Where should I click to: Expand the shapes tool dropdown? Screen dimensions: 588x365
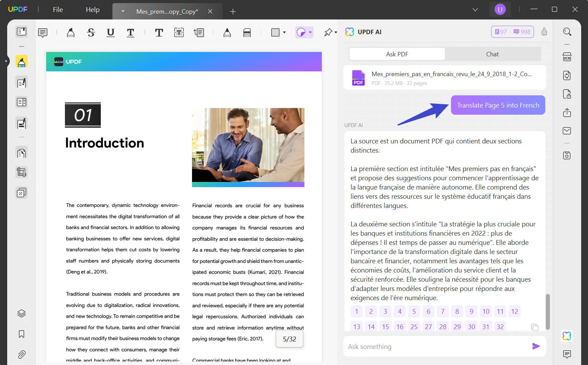tap(284, 32)
